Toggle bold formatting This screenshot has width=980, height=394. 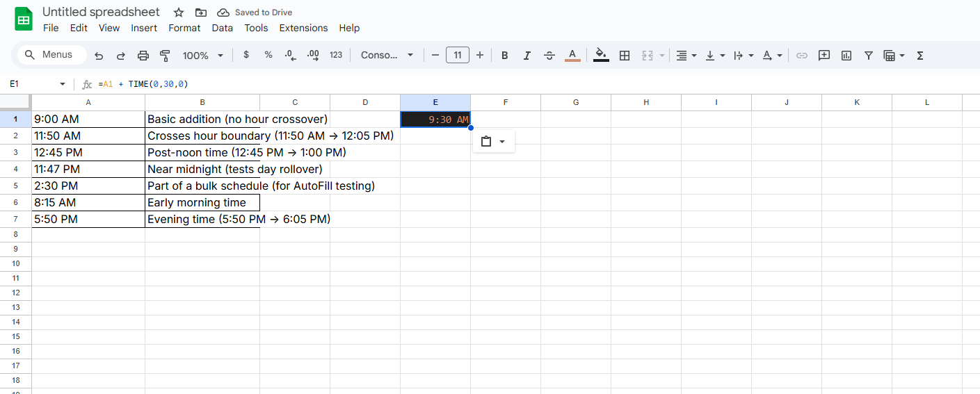pos(505,56)
